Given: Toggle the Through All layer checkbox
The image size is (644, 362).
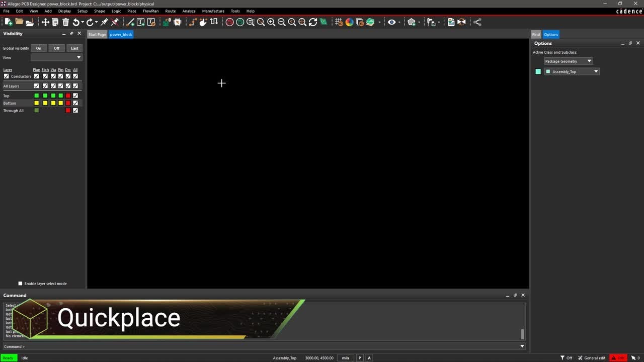Looking at the screenshot, I should 75,111.
